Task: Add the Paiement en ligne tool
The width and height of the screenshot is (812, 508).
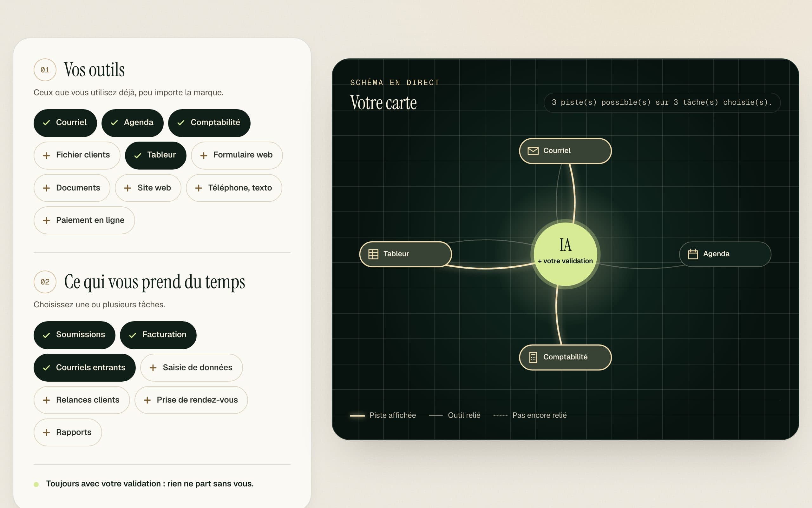Action: click(x=84, y=220)
